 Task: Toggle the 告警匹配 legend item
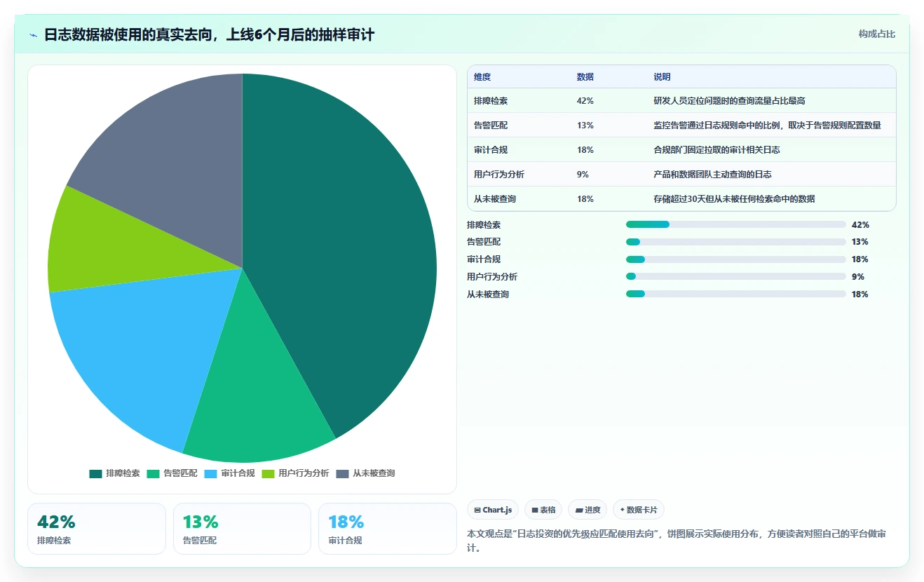pos(172,473)
